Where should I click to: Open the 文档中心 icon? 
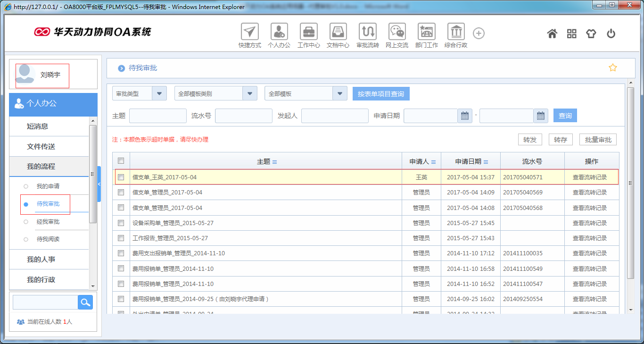click(338, 32)
